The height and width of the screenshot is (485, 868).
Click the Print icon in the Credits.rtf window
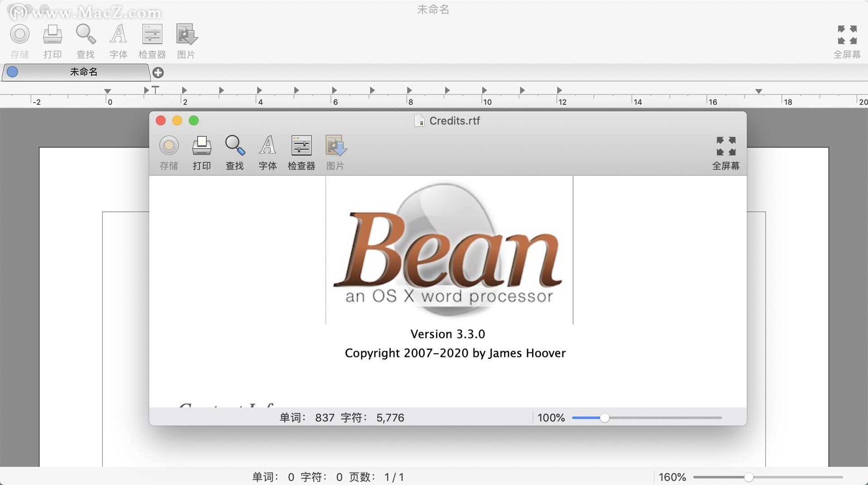202,146
